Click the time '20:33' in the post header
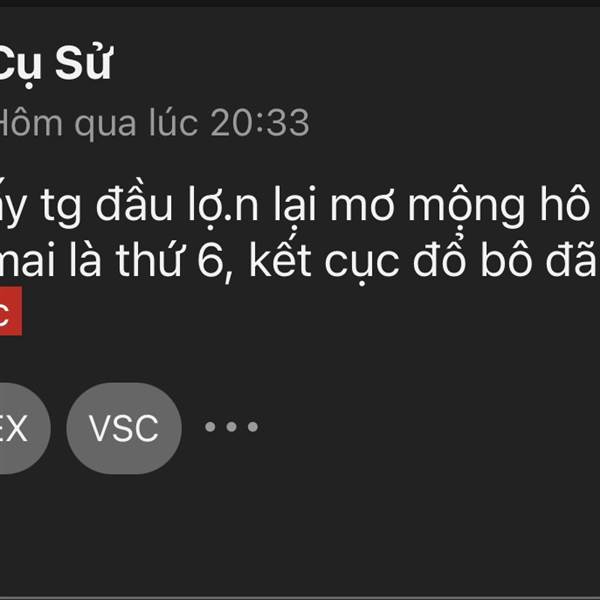Image resolution: width=600 pixels, height=600 pixels. 260,123
